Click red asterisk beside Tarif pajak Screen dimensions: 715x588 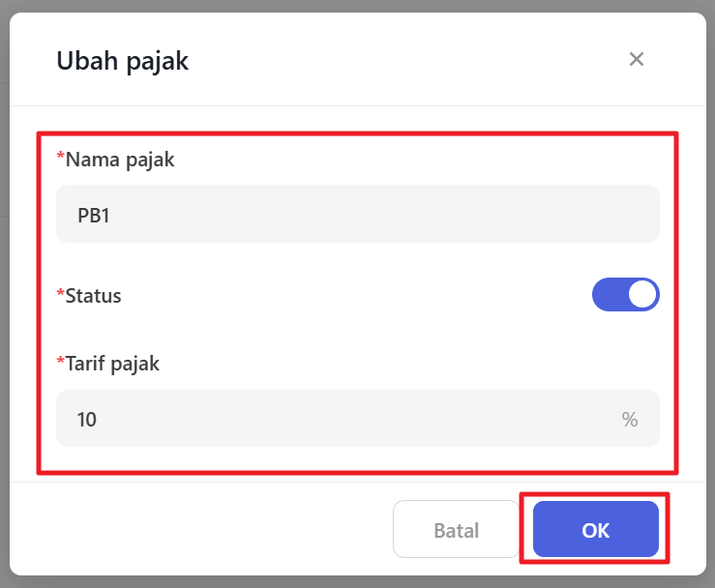(60, 362)
